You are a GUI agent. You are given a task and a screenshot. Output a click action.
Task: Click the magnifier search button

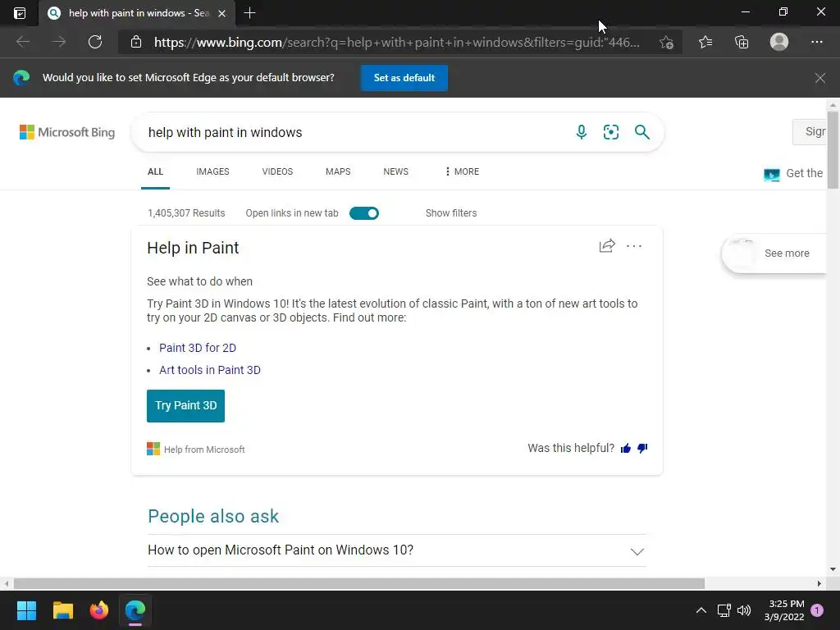[641, 132]
